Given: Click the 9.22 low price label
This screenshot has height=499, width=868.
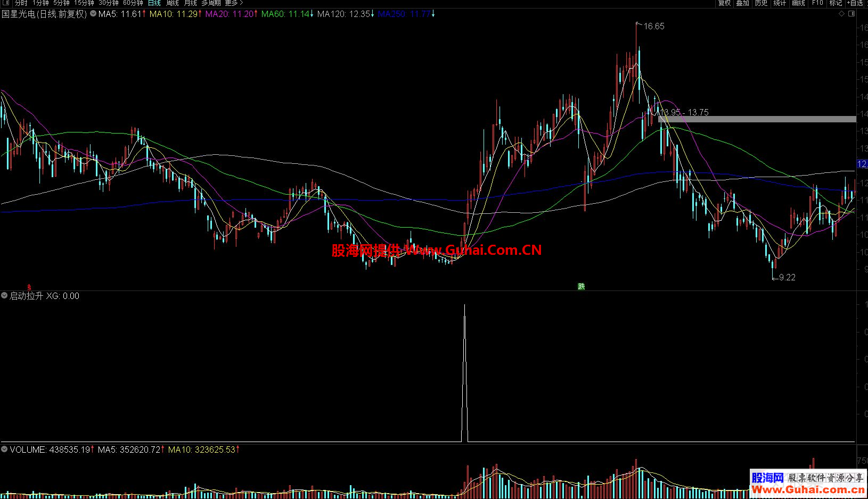Looking at the screenshot, I should click(x=787, y=277).
